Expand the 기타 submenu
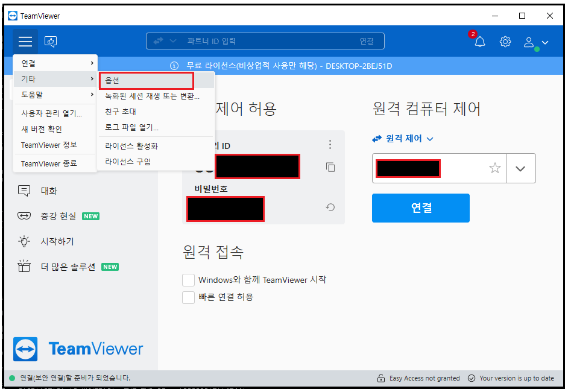The image size is (568, 392). pyautogui.click(x=55, y=79)
